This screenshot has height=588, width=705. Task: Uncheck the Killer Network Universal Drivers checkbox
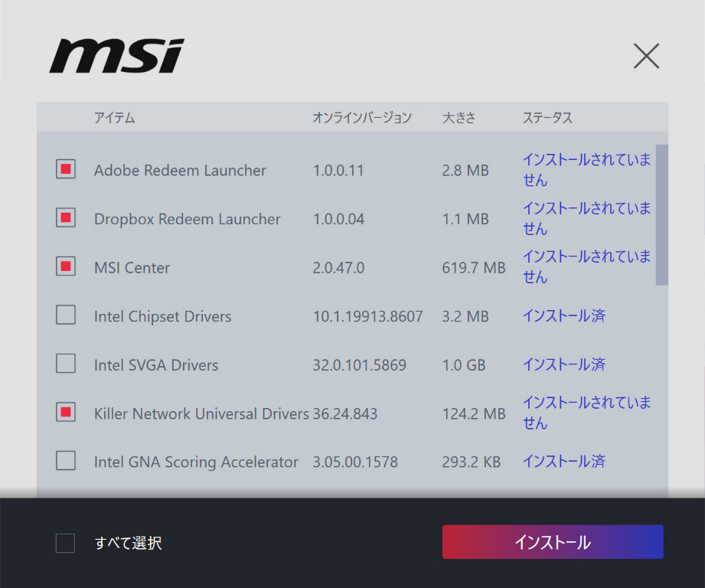pos(66,412)
